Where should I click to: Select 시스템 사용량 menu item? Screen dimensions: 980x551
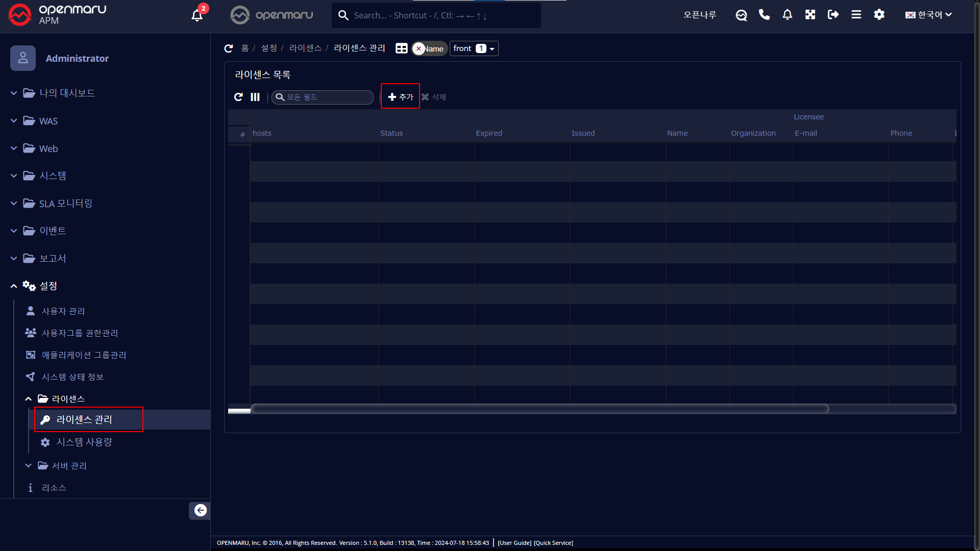(x=84, y=442)
